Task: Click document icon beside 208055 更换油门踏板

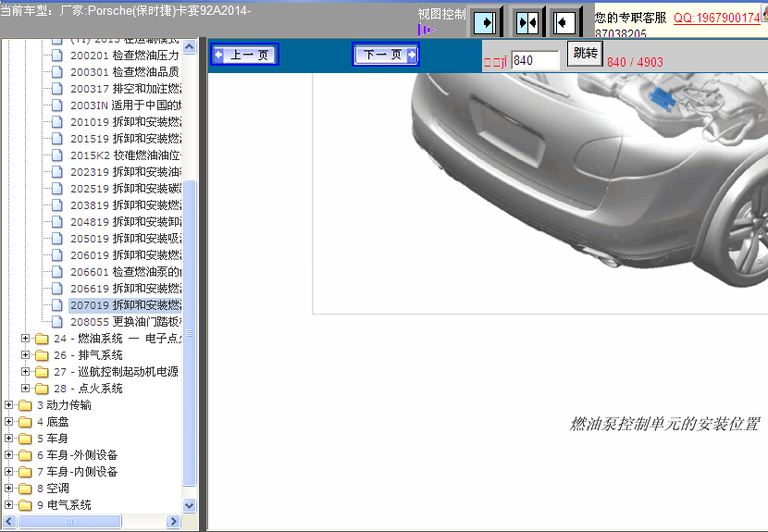Action: [x=57, y=322]
